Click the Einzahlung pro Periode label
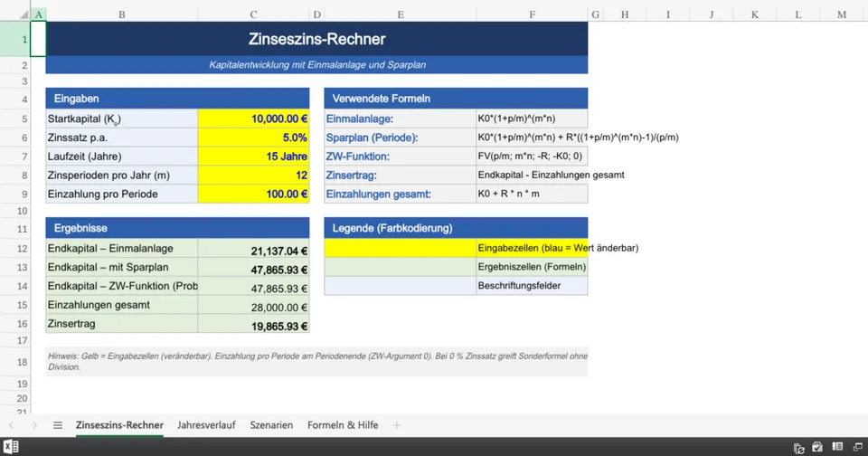The height and width of the screenshot is (456, 868). pos(122,194)
